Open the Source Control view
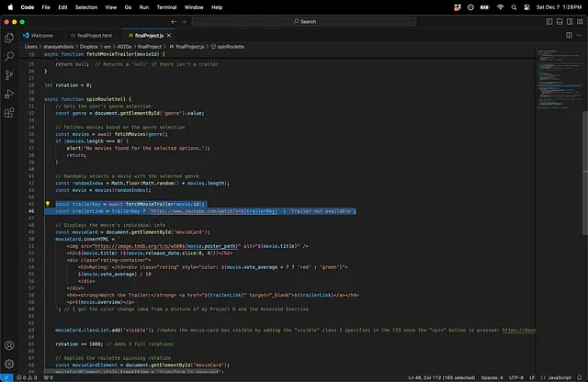The height and width of the screenshot is (382, 588). click(x=9, y=76)
